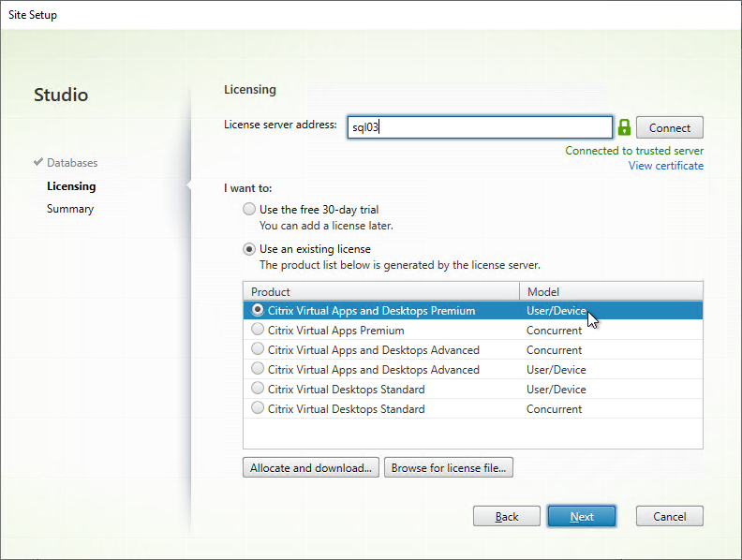
Task: Click Concurrent cell for Virtual Apps Premium
Action: [554, 331]
